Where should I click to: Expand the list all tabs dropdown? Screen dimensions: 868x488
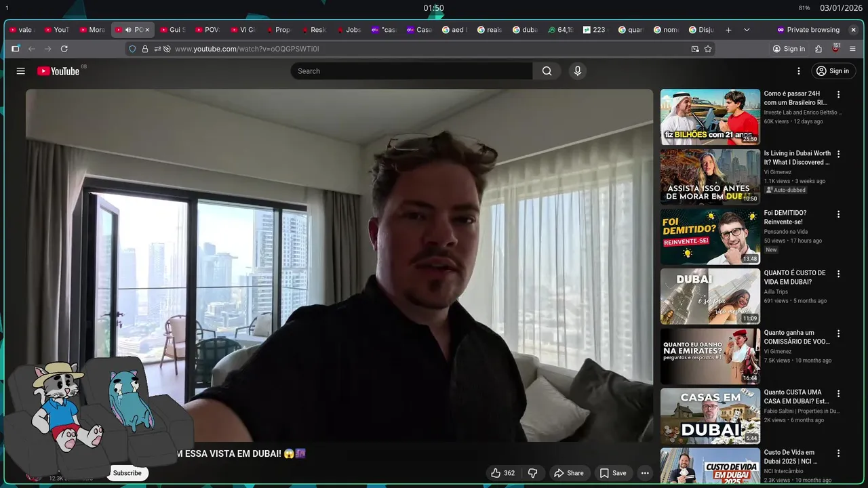tap(747, 30)
